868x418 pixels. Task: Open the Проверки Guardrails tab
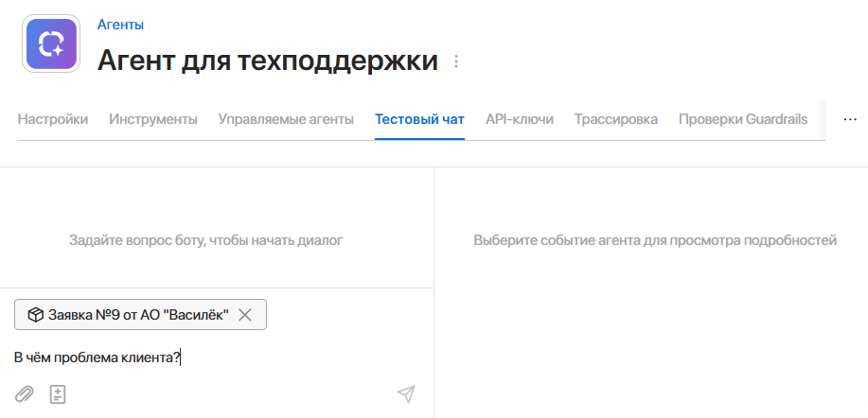tap(743, 119)
